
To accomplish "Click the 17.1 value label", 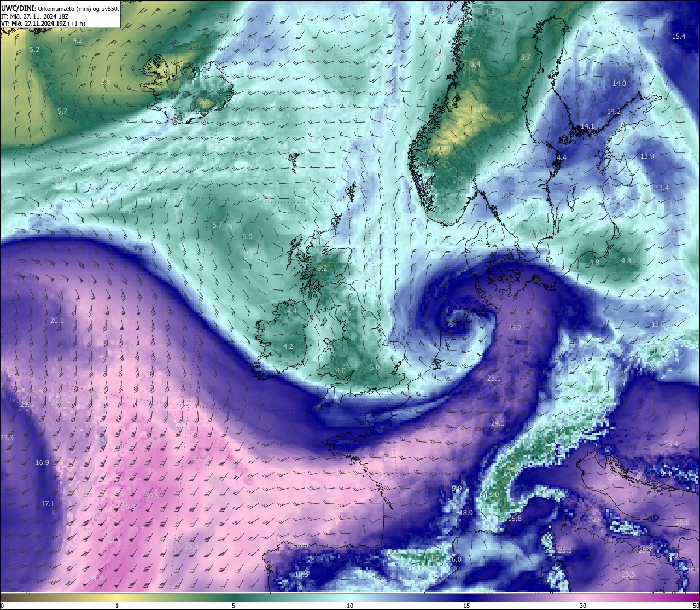I will [x=48, y=504].
